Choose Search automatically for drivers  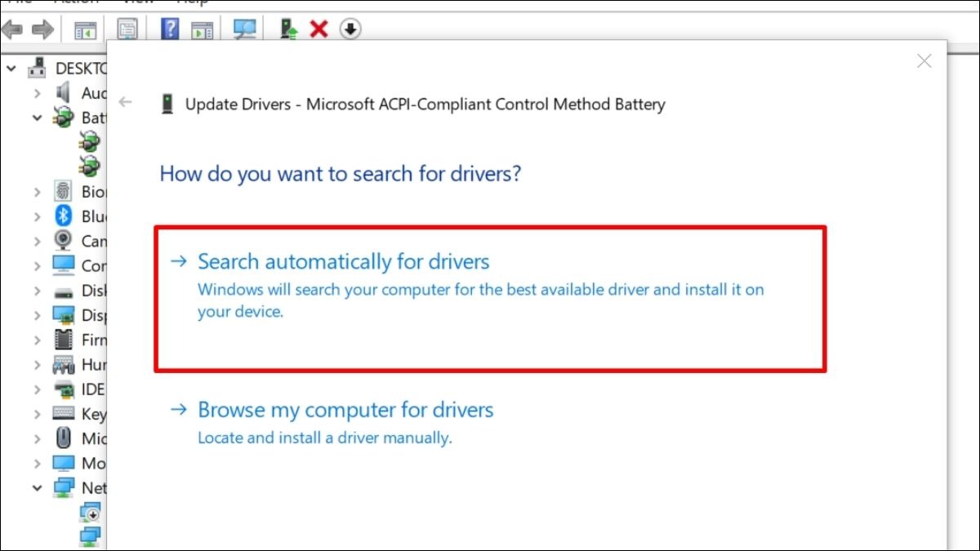tap(490, 299)
